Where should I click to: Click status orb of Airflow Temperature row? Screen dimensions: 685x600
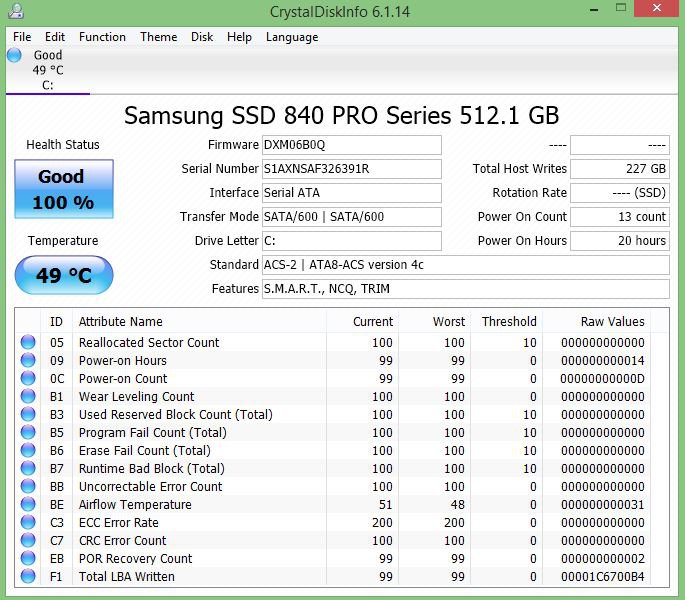tap(28, 504)
